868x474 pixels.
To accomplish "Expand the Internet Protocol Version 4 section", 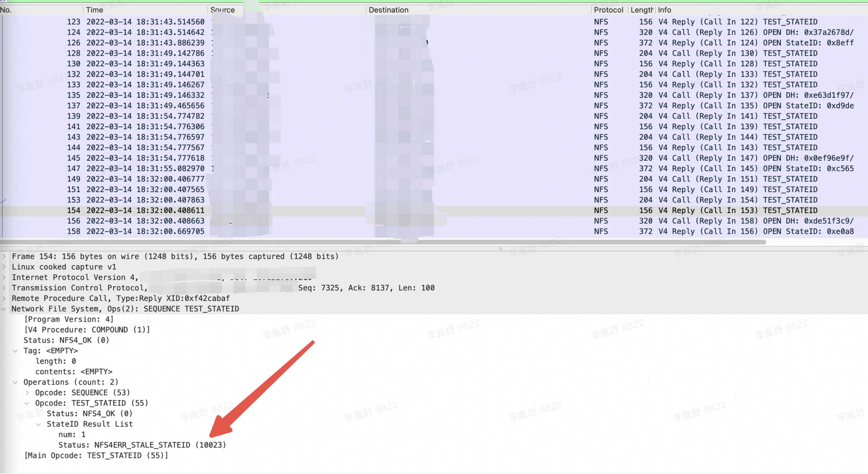I will coord(4,277).
